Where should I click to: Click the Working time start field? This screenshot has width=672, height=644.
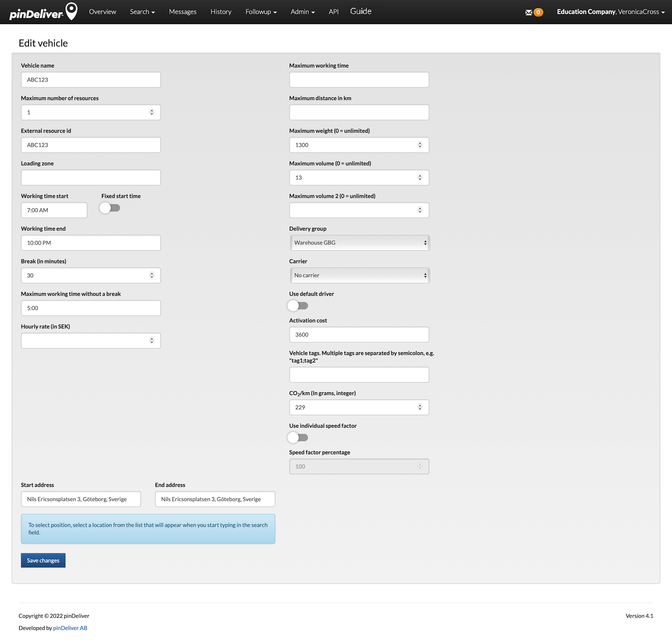point(54,210)
